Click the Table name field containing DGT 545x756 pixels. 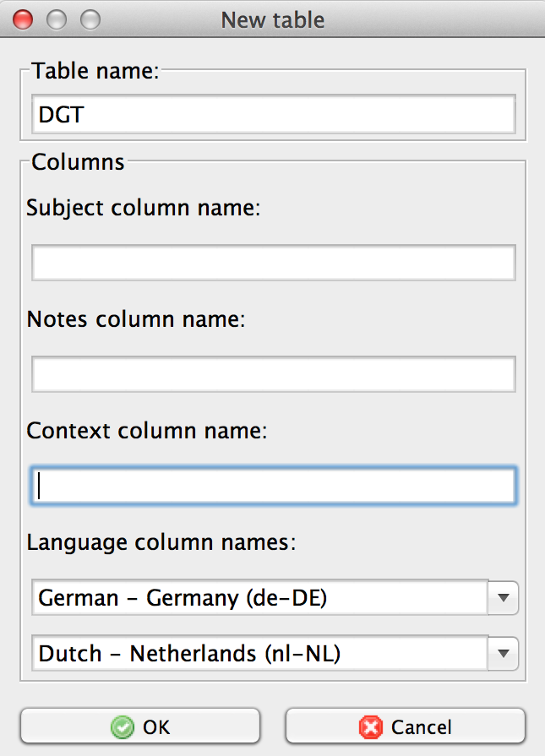[x=273, y=114]
